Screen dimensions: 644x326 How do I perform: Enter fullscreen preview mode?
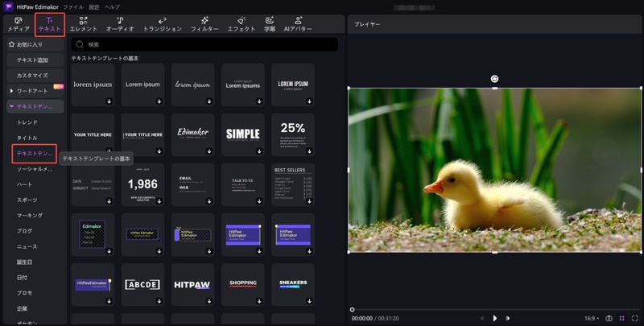click(635, 318)
